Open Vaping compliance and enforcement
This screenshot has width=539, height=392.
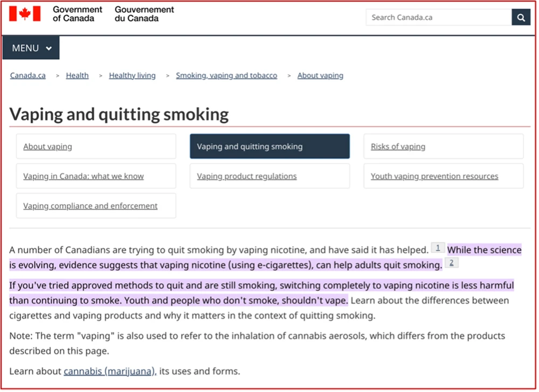point(96,206)
